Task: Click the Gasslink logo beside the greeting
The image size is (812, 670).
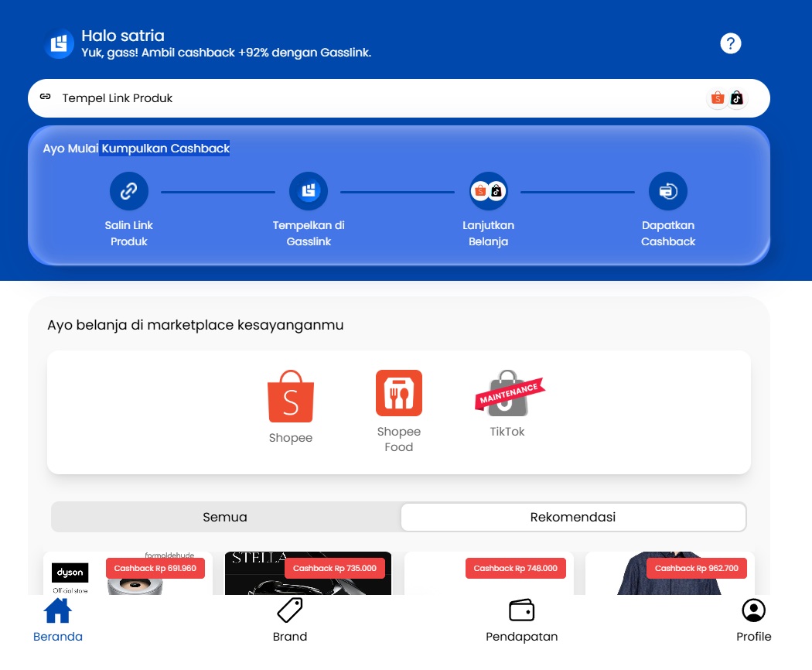Action: pyautogui.click(x=59, y=44)
